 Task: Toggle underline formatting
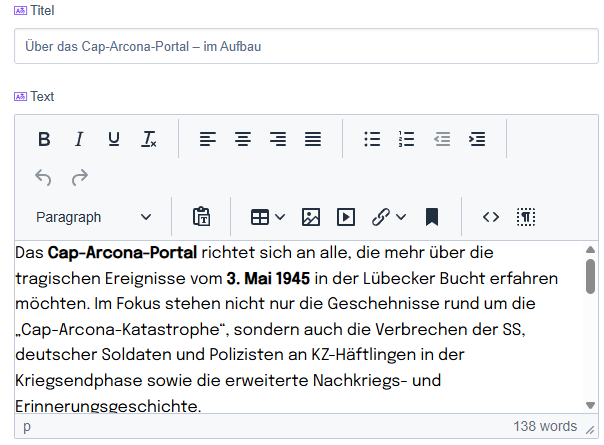pyautogui.click(x=114, y=139)
